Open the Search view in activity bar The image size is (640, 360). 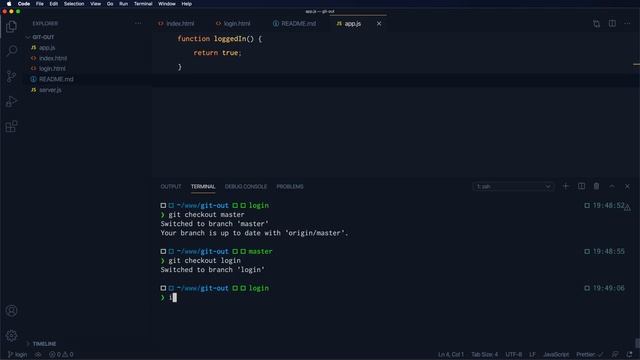click(11, 51)
